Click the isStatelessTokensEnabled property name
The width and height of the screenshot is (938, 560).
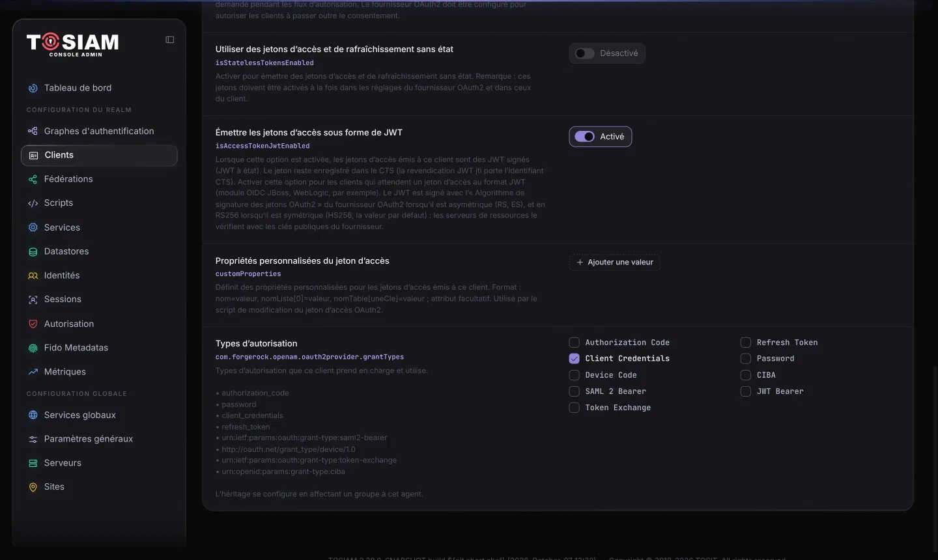pyautogui.click(x=264, y=63)
